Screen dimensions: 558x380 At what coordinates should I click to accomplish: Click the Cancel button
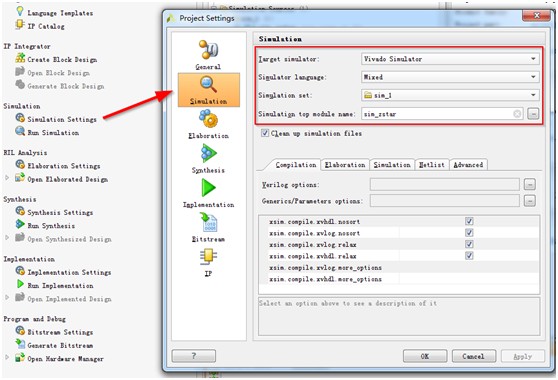(x=473, y=356)
